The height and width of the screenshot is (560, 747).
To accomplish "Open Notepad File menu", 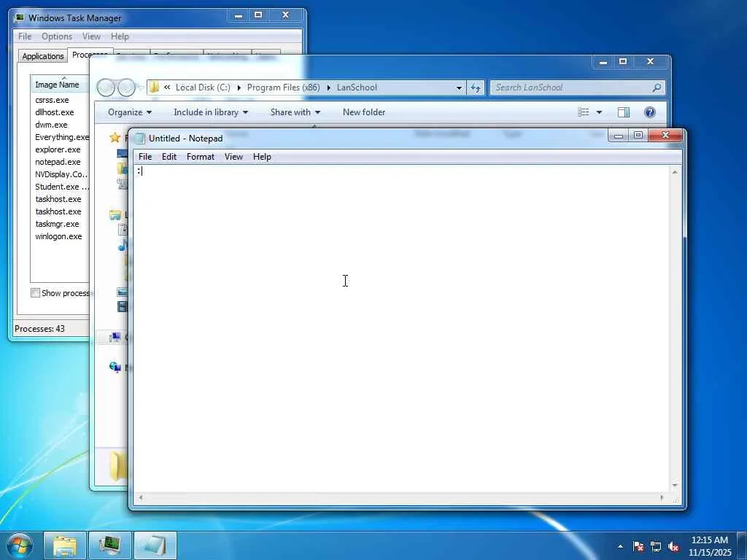I will tap(145, 157).
